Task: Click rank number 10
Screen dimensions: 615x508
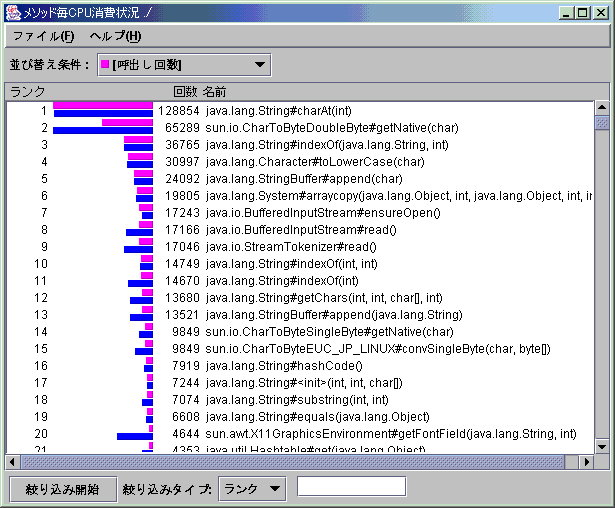Action: (41, 264)
